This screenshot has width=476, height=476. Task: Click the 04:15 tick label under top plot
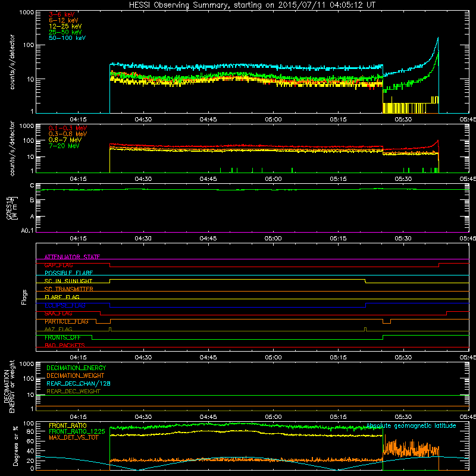click(78, 120)
